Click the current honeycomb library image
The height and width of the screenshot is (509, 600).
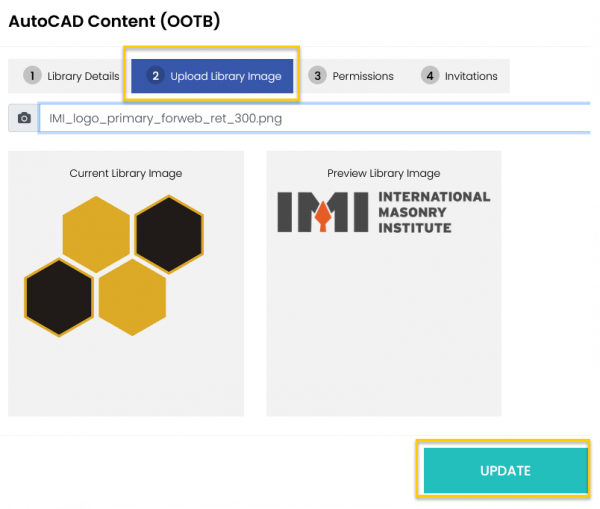click(114, 266)
